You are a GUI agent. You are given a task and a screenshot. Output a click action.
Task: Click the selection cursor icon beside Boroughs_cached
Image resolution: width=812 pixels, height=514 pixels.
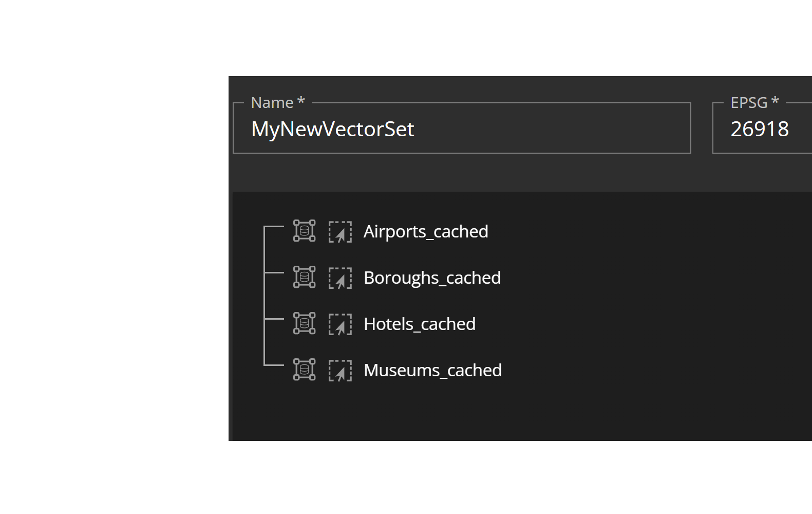pyautogui.click(x=340, y=278)
